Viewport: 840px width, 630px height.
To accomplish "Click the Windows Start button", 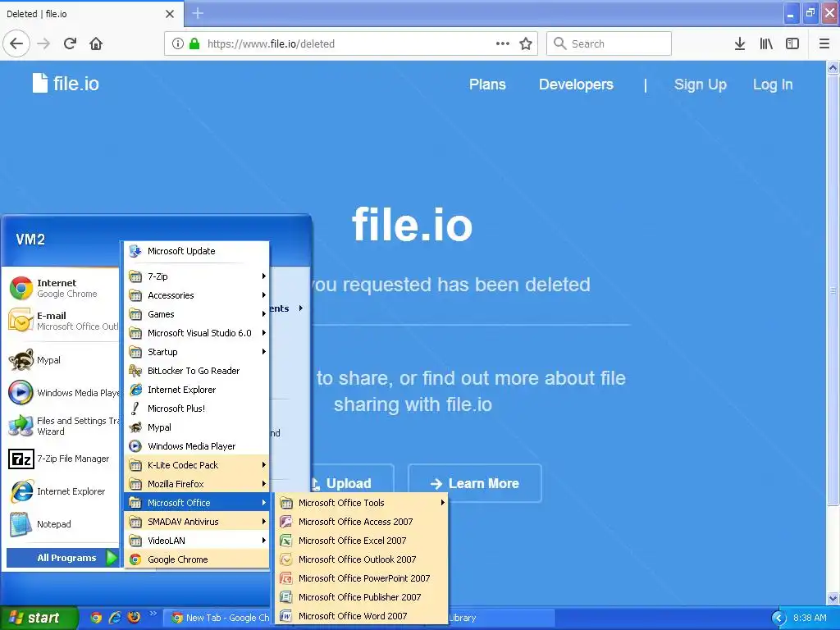I will [x=38, y=618].
